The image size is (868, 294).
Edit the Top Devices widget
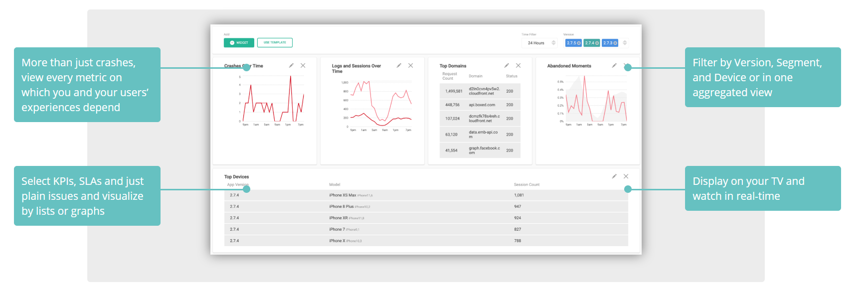(614, 176)
